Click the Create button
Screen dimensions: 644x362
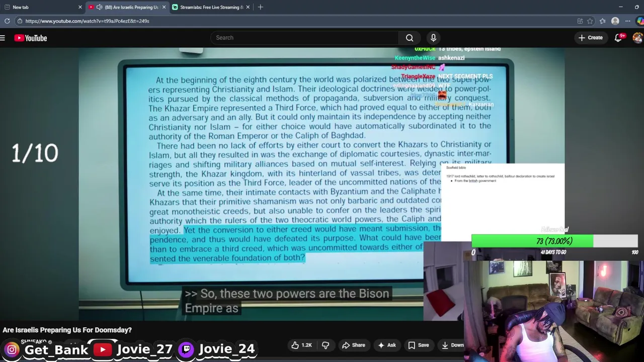pos(591,38)
